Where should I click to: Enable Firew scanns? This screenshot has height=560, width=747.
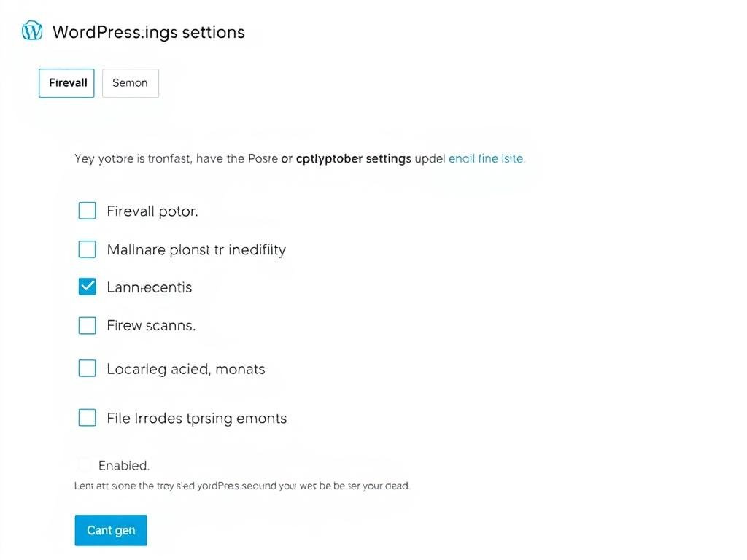pos(87,325)
